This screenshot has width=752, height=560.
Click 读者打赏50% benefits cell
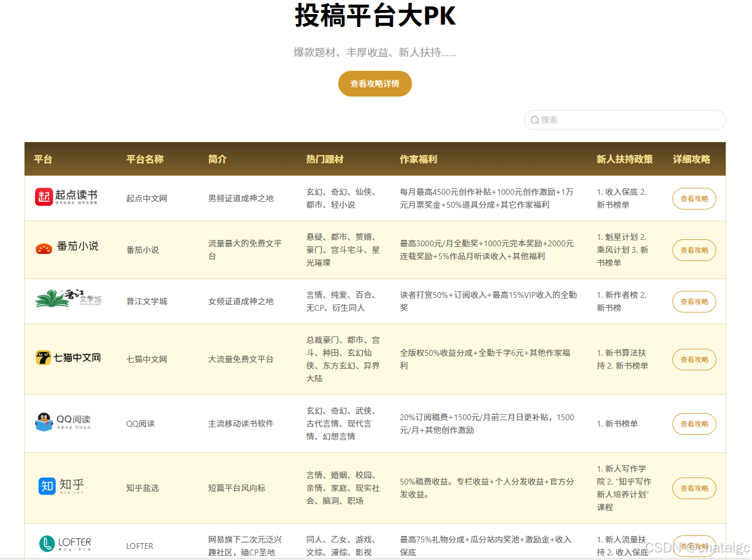tap(489, 301)
